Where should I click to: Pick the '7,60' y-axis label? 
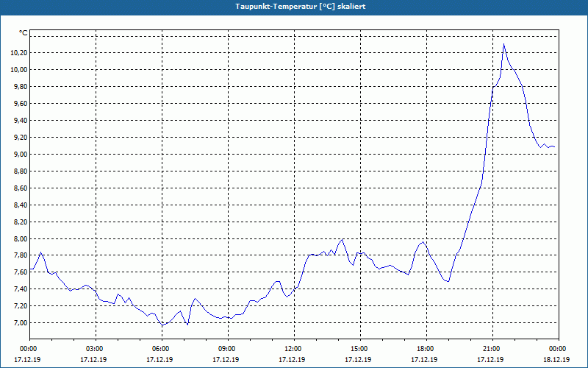pyautogui.click(x=21, y=272)
